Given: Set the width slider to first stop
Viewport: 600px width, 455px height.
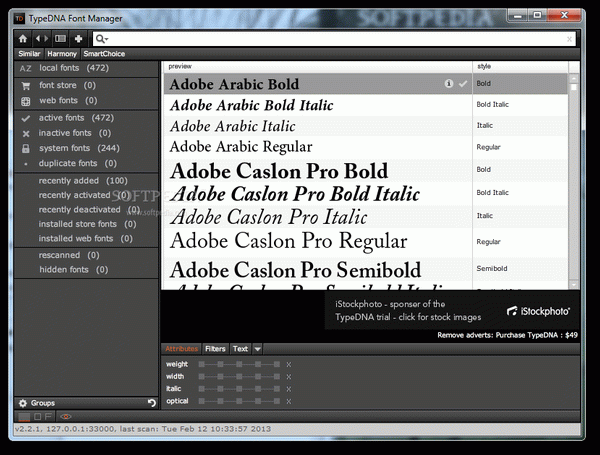Looking at the screenshot, I should (201, 377).
